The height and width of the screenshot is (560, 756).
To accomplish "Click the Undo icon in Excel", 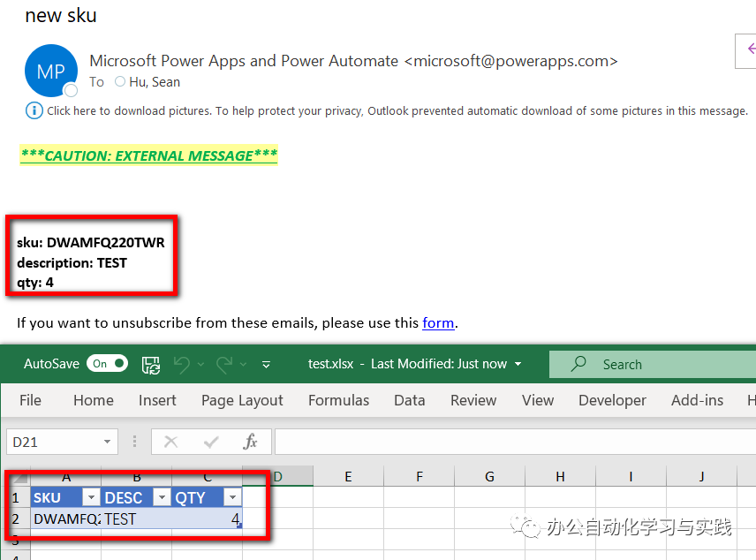I will tap(182, 364).
